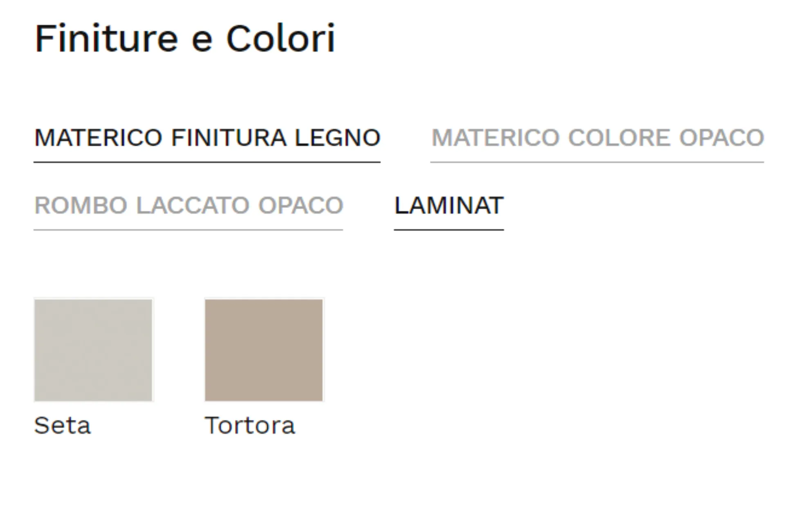Click the Laminat tab
Viewport: 785px width, 532px height.
click(449, 205)
